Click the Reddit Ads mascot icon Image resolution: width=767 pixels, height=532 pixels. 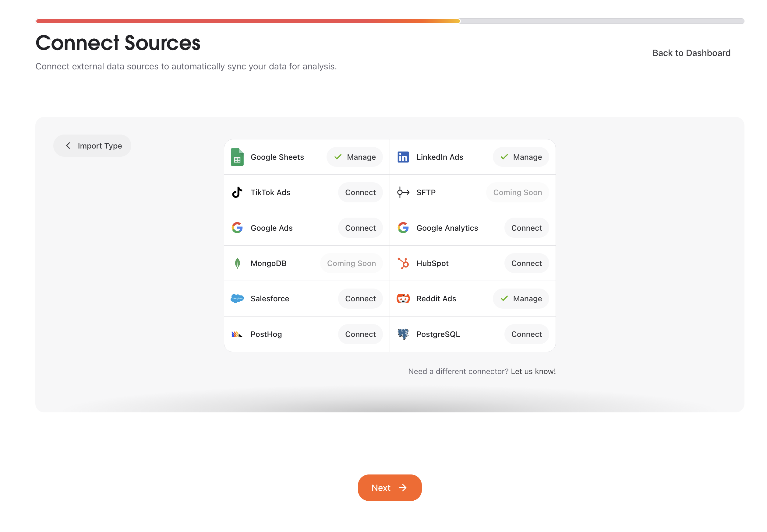(x=403, y=299)
